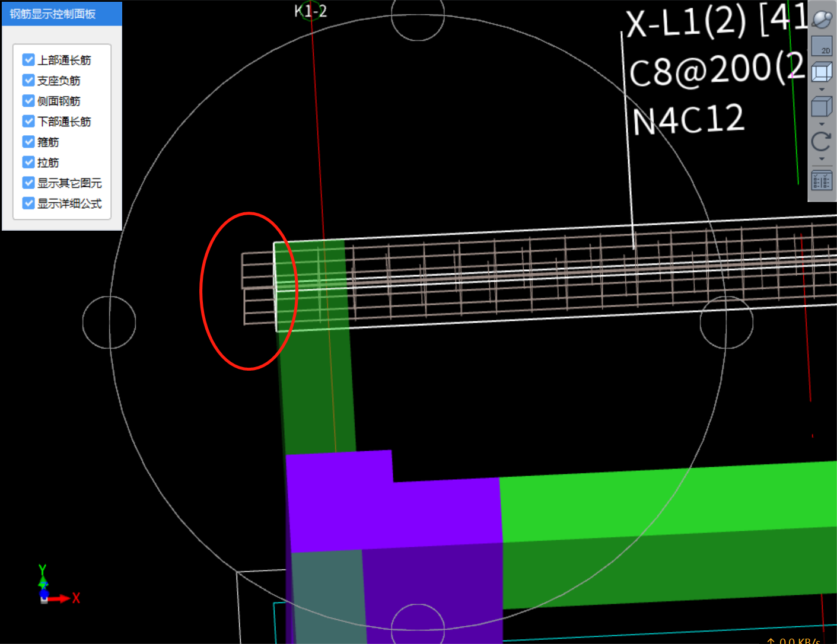The image size is (837, 644).
Task: Click the left orbit ring handle
Action: (x=109, y=323)
